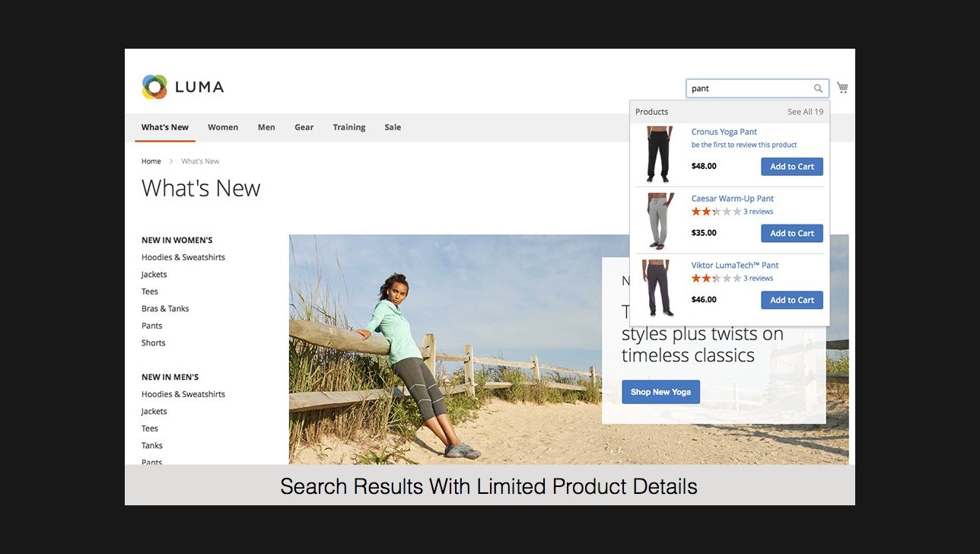Click the Viktor LumaTech Pant thumbnail image
Viewport: 980px width, 554px height.
659,288
